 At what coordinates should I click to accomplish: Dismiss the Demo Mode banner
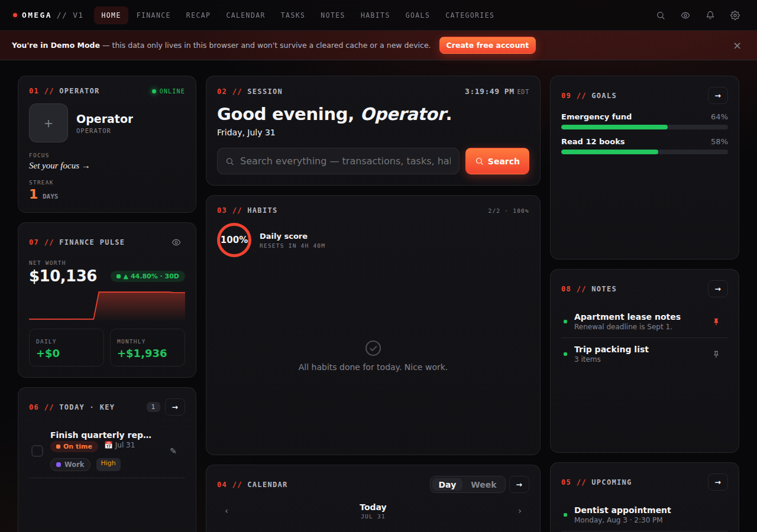click(737, 46)
